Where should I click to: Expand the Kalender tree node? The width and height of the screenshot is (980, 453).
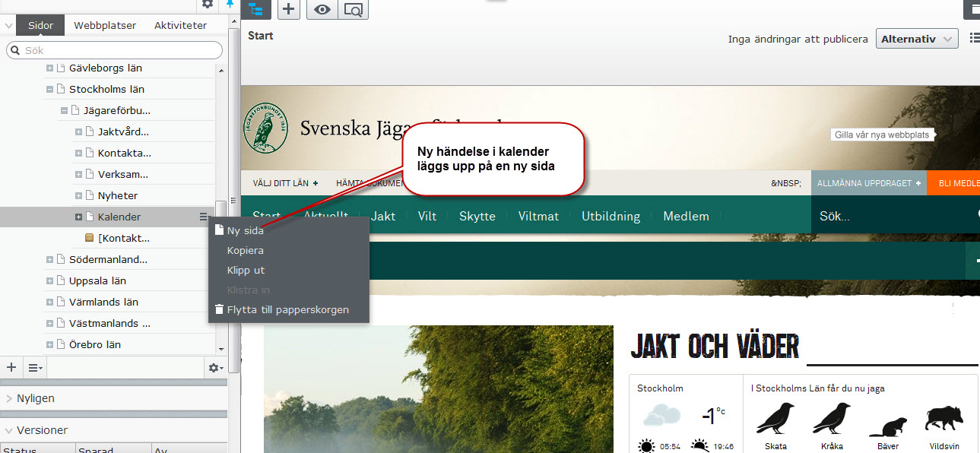click(x=78, y=217)
